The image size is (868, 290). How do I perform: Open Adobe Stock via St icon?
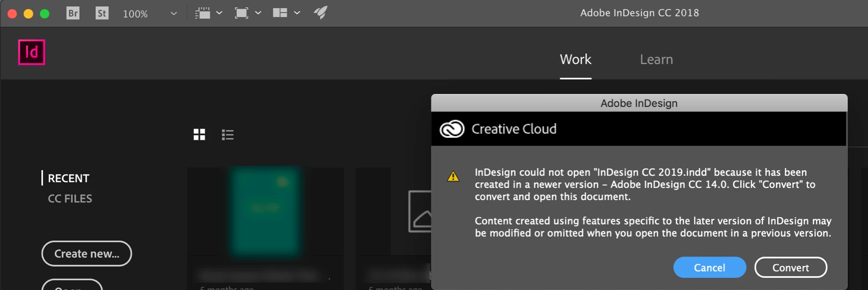(102, 13)
